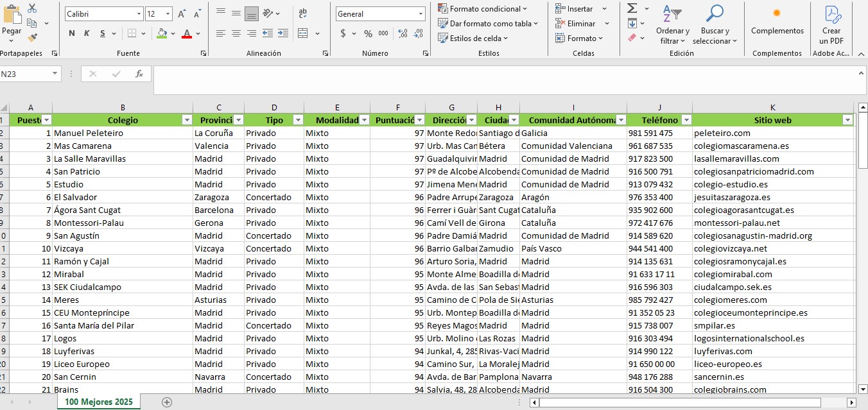Screen dimensions: 868x410
Task: Click the red font color swatch
Action: [x=187, y=33]
